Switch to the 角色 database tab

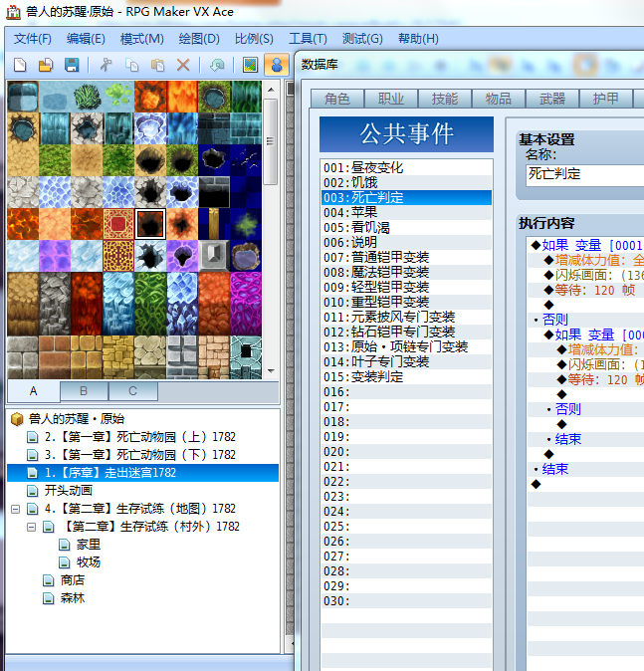point(337,99)
